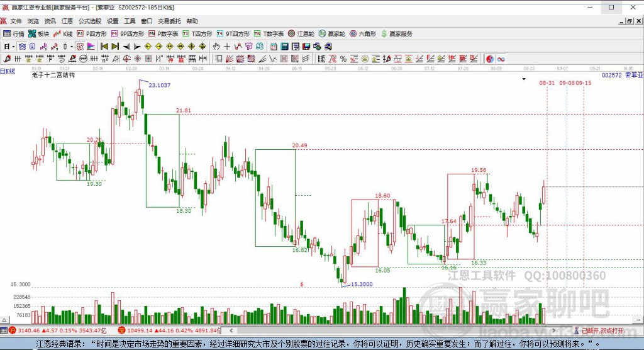Open the 公式选股 menu
Viewport: 644px width, 350px height.
pyautogui.click(x=89, y=21)
